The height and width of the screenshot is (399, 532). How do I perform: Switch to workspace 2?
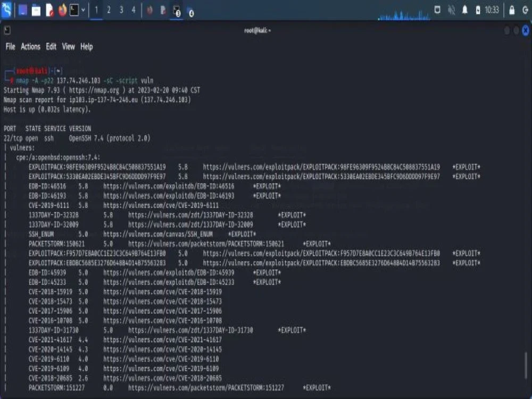click(x=109, y=10)
